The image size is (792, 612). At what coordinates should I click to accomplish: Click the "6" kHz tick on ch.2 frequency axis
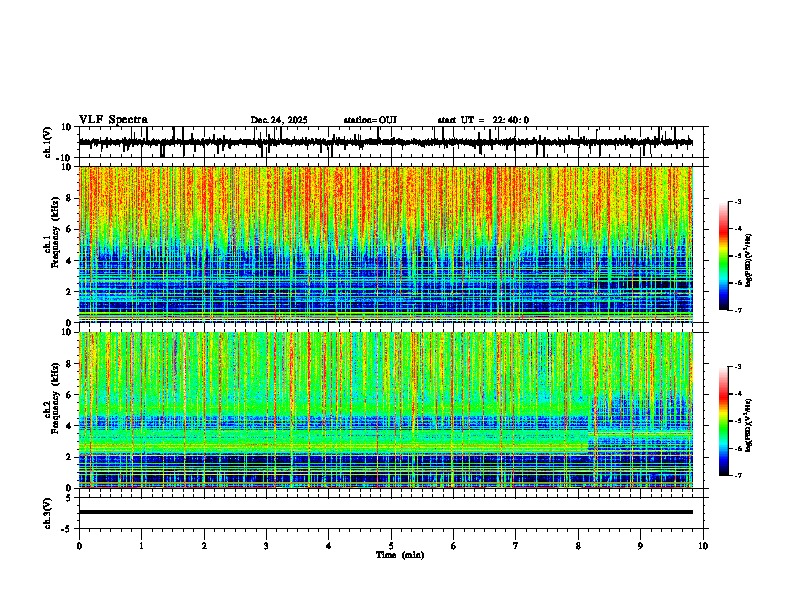click(69, 395)
